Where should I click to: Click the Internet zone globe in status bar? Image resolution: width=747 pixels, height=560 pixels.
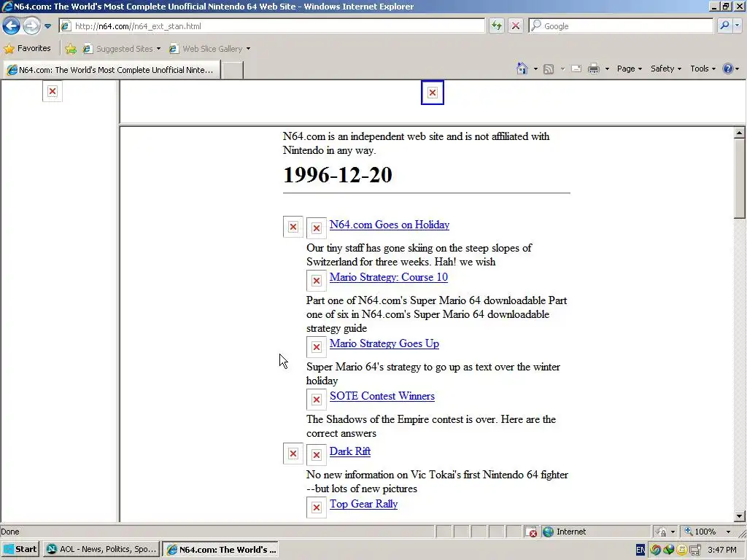click(x=549, y=532)
